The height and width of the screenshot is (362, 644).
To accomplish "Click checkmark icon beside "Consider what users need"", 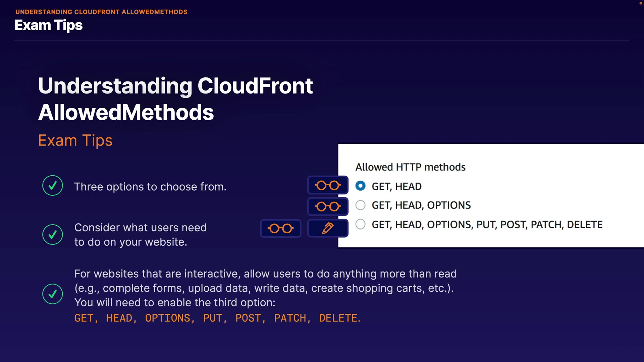I will point(53,234).
